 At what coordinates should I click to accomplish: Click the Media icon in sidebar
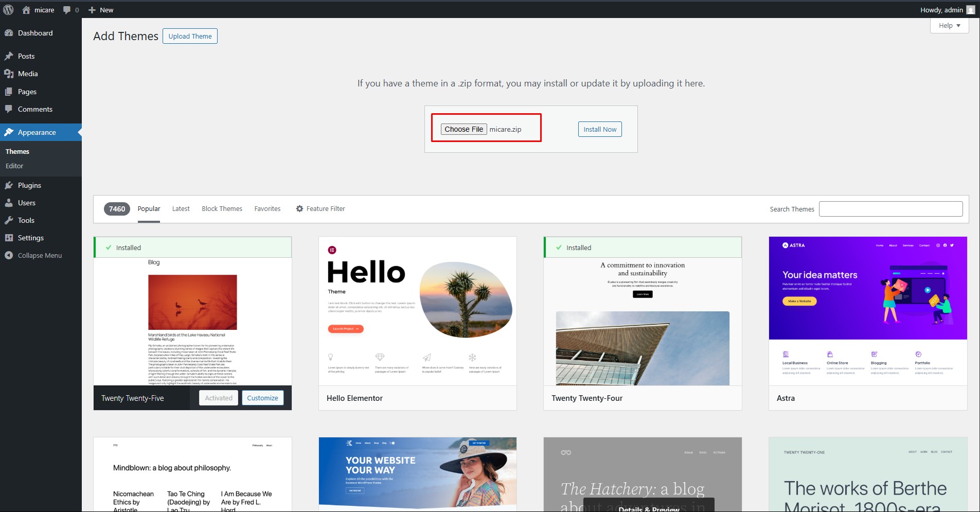click(9, 74)
